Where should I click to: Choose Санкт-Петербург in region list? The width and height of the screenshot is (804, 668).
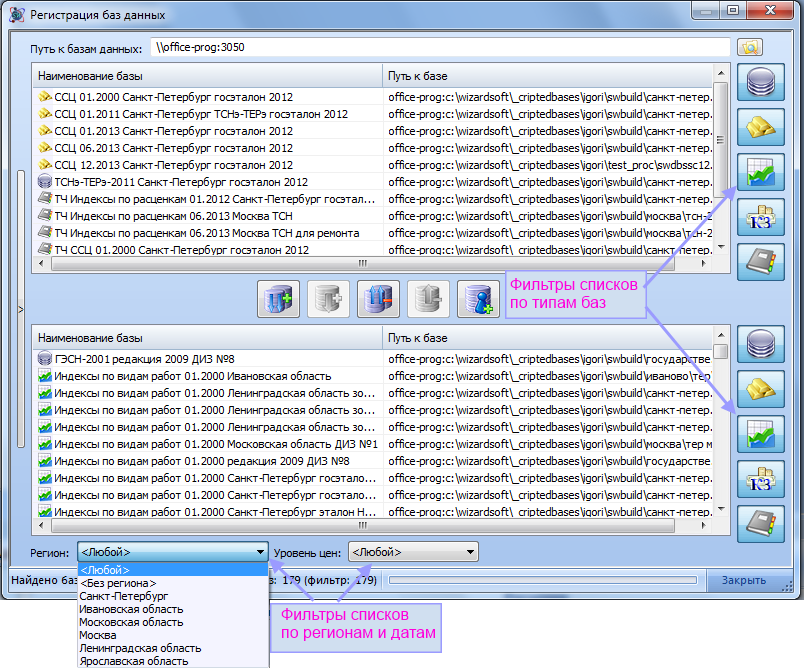tap(173, 596)
